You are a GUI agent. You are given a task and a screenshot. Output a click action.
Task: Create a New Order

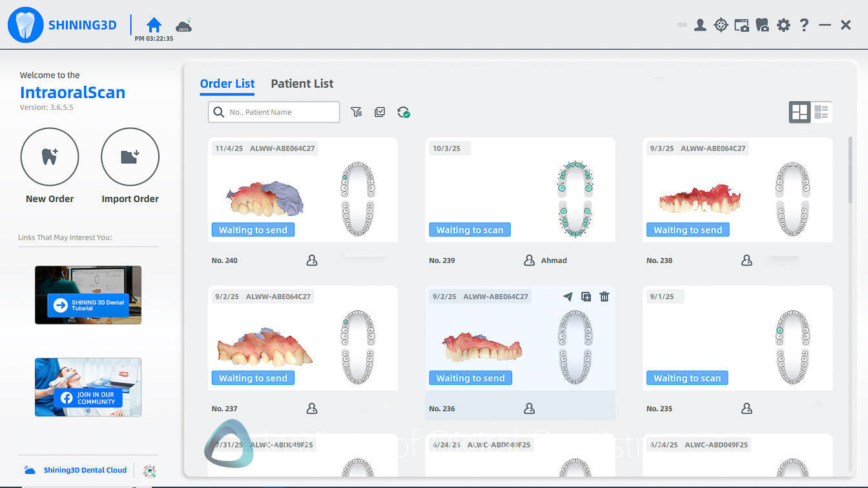point(50,156)
